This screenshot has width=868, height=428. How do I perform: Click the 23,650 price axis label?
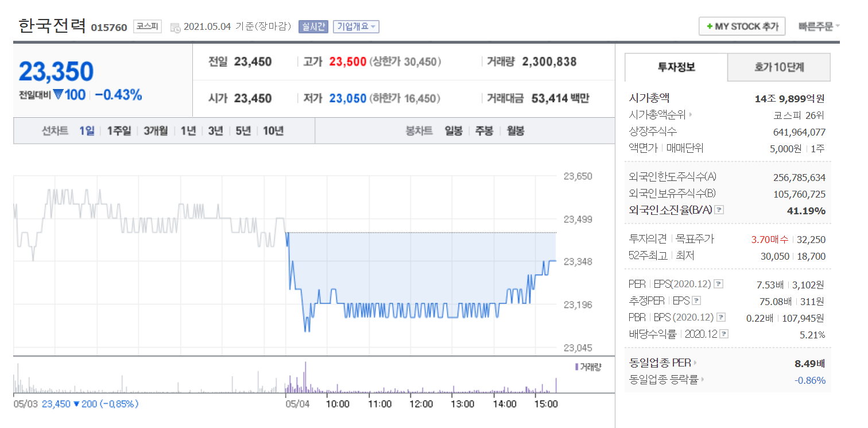pos(578,176)
